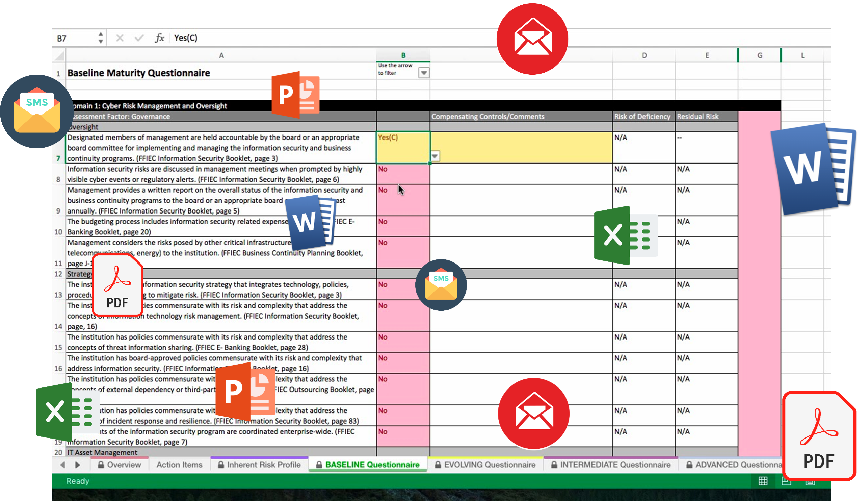The height and width of the screenshot is (501, 868).
Task: Select the 'No' cell in row 8
Action: coord(403,174)
